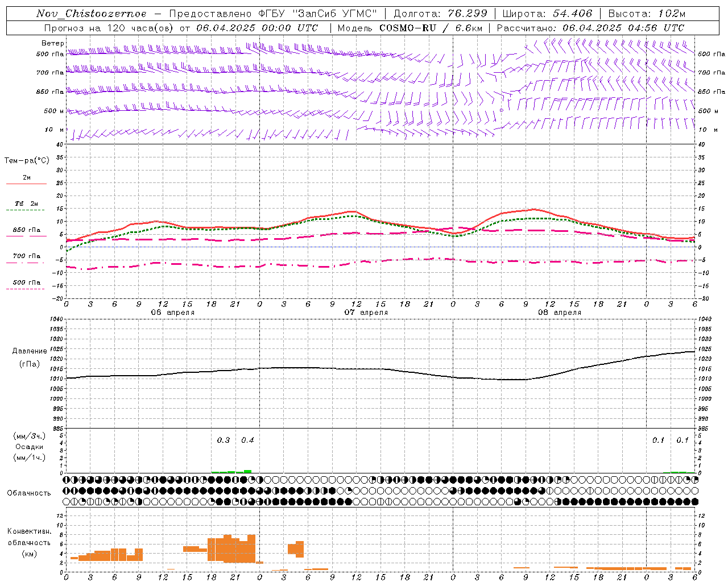Image resolution: width=728 pixels, height=582 pixels.
Task: Click the grid resolution 6.6км
Action: coord(469,28)
